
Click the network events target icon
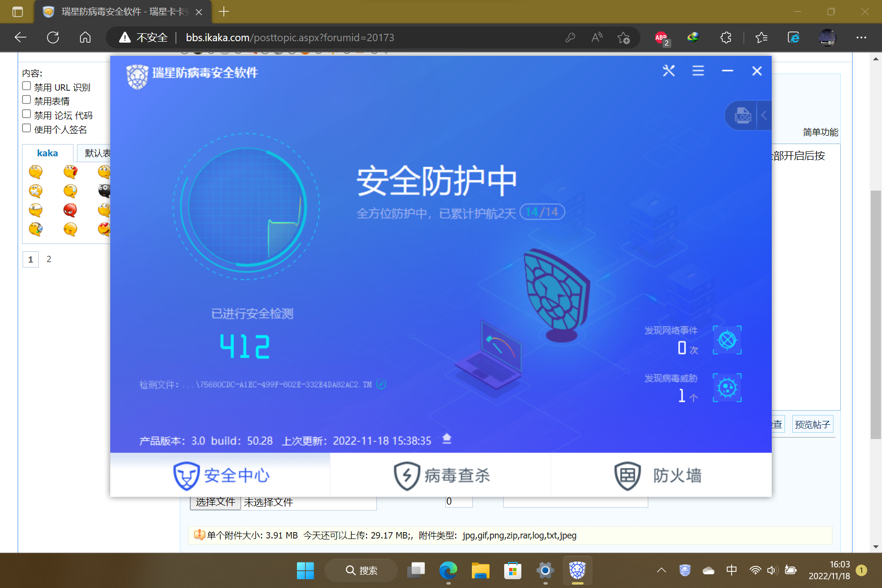[x=727, y=340]
